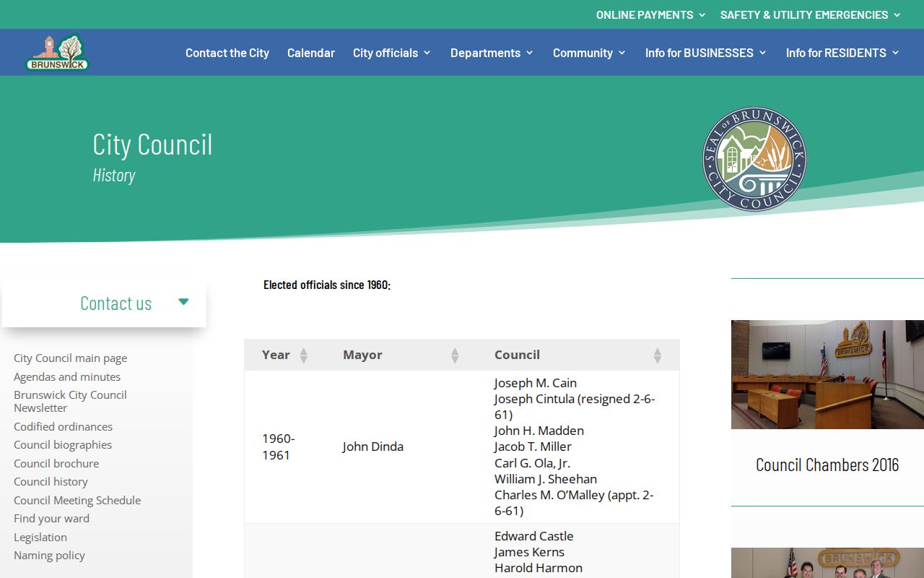This screenshot has width=924, height=578.
Task: Click the Year column header
Action: click(284, 355)
